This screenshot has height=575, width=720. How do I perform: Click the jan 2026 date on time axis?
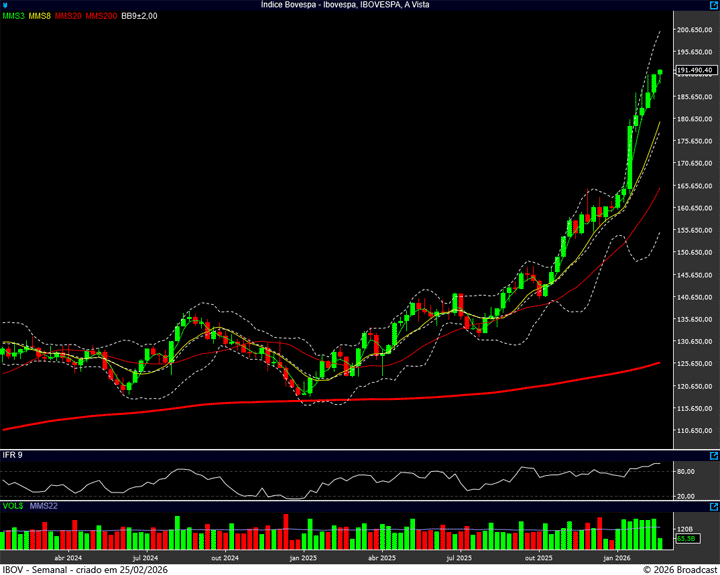pos(616,558)
